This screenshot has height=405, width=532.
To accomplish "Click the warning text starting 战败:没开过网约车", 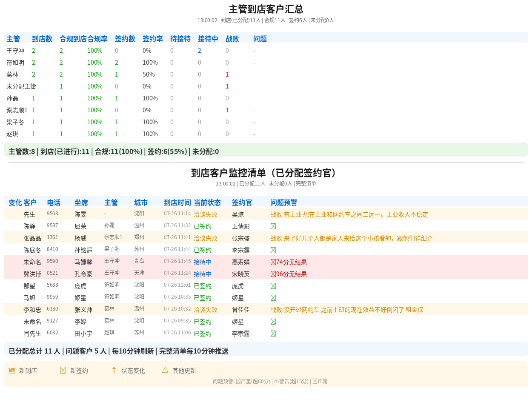I will (347, 310).
